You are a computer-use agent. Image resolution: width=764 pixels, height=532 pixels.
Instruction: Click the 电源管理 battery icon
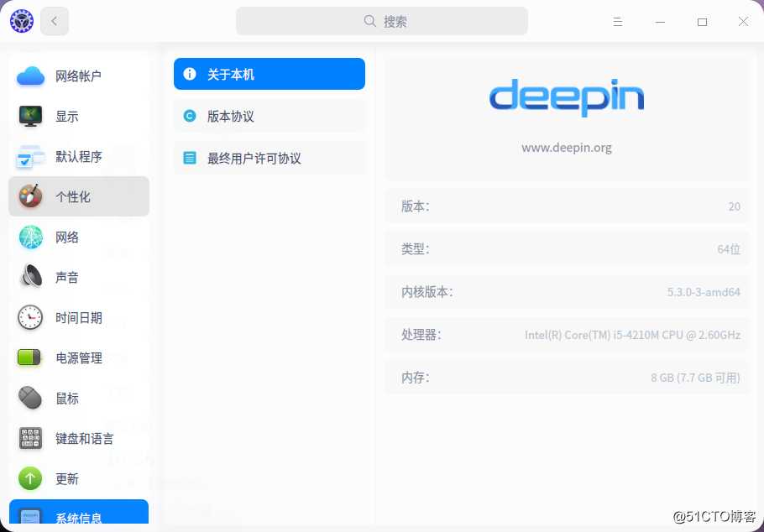(x=30, y=357)
